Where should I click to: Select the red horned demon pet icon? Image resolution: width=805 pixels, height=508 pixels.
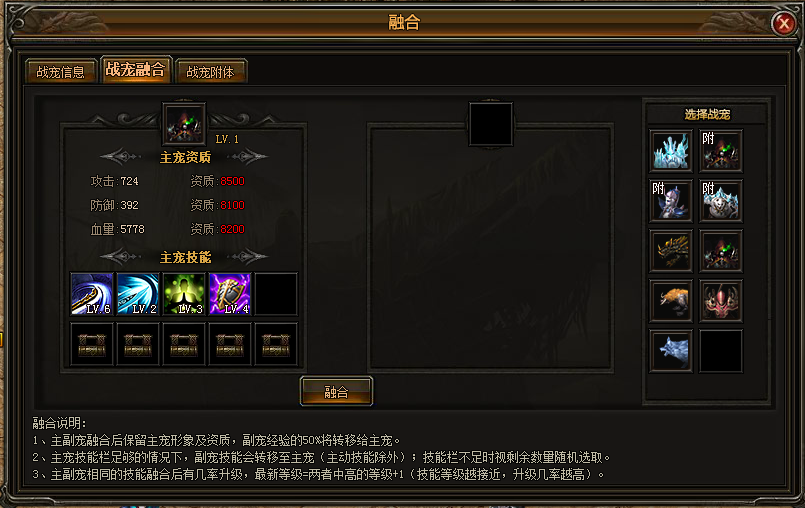[x=721, y=301]
